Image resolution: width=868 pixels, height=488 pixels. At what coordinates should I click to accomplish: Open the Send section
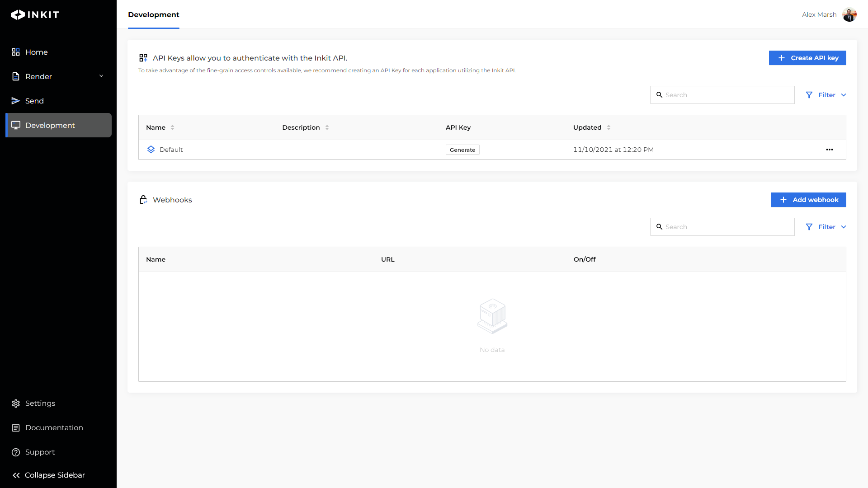tap(34, 101)
